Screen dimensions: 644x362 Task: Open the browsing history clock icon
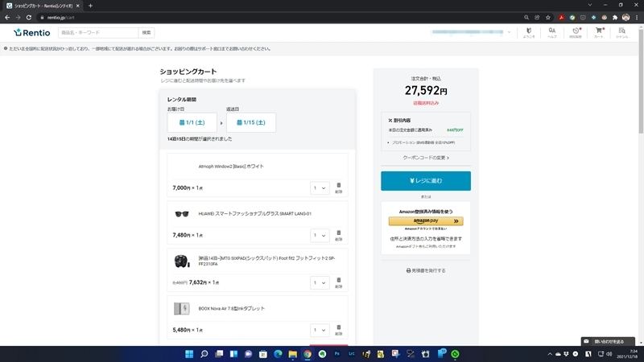click(576, 32)
